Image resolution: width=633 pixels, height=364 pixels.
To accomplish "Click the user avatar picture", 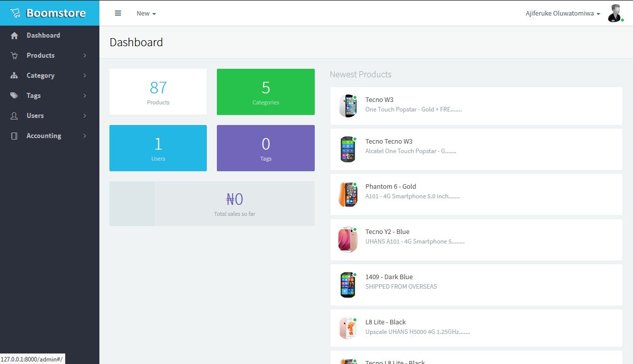I will [x=615, y=13].
